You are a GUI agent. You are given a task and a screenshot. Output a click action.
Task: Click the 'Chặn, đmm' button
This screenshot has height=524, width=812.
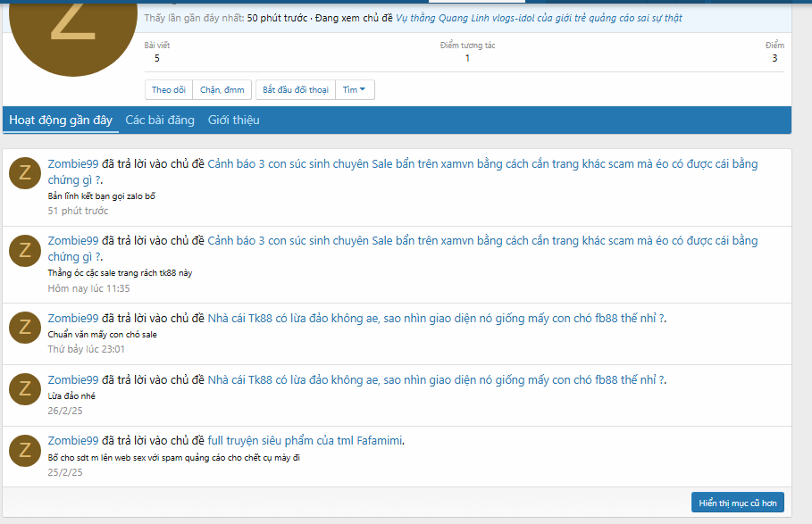(x=222, y=89)
